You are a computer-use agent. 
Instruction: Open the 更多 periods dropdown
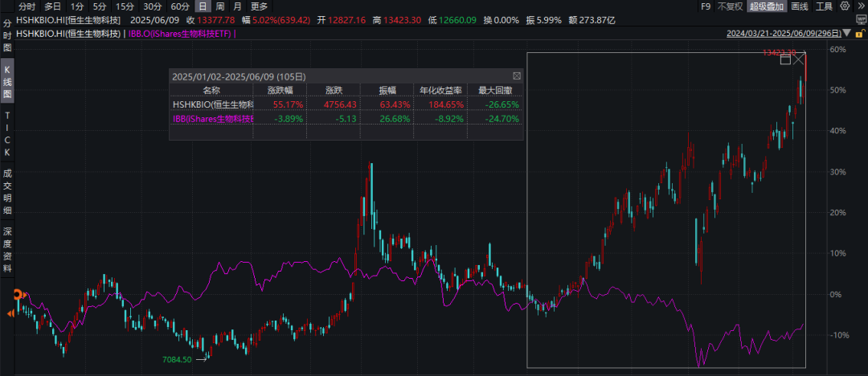click(259, 6)
